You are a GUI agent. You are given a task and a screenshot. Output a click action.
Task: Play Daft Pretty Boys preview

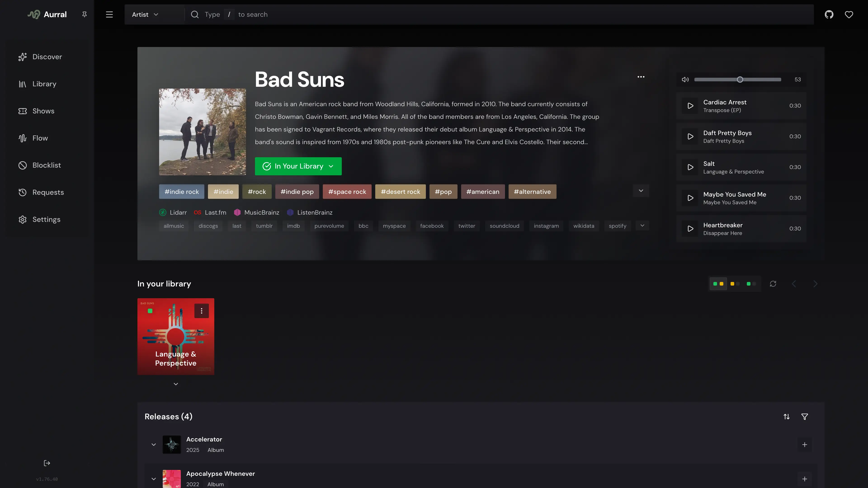pyautogui.click(x=690, y=136)
